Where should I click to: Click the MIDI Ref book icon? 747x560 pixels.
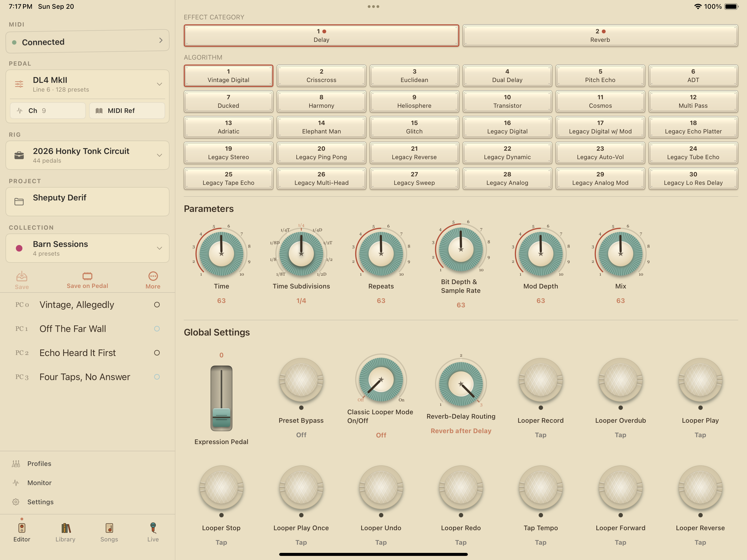point(99,111)
